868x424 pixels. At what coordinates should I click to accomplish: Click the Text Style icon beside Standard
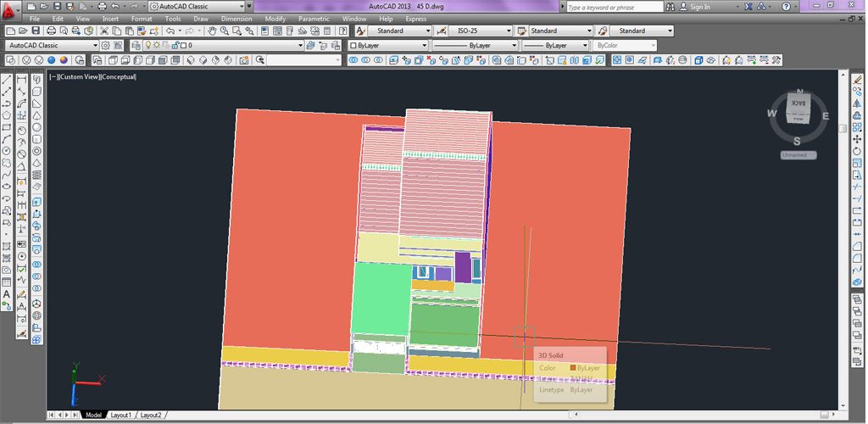(x=360, y=31)
